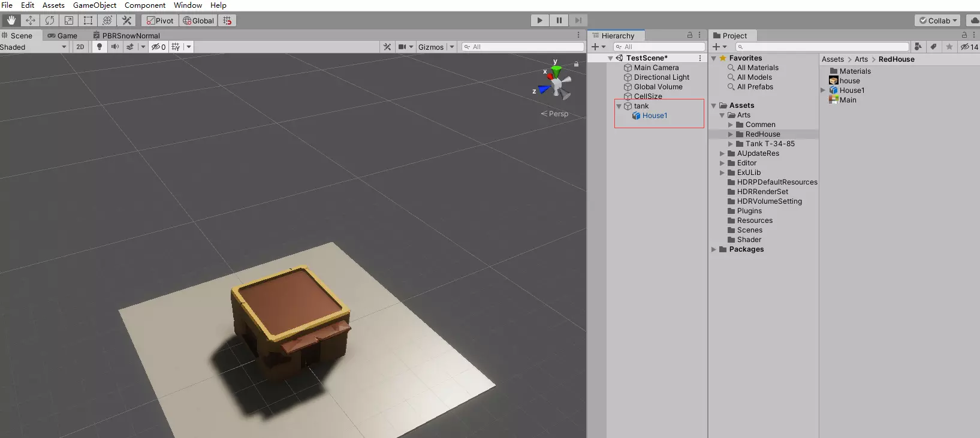
Task: Toggle scene audio playback
Action: click(x=114, y=47)
